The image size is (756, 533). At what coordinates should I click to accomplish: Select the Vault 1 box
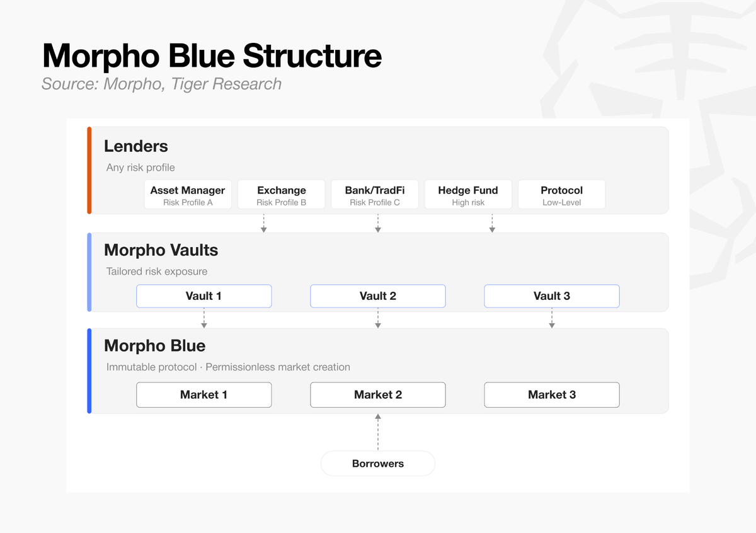pyautogui.click(x=203, y=296)
